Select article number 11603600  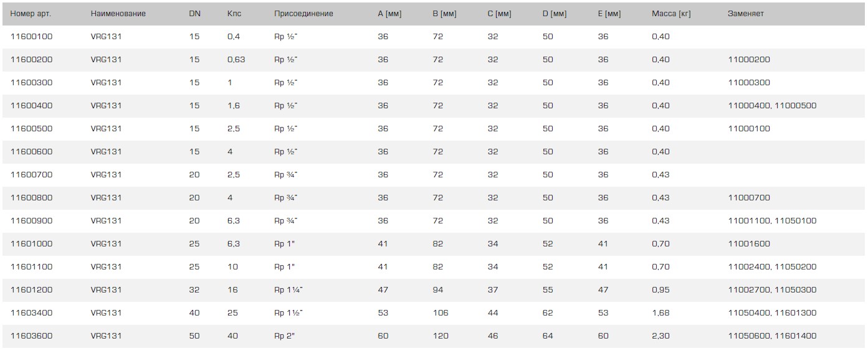coord(32,336)
